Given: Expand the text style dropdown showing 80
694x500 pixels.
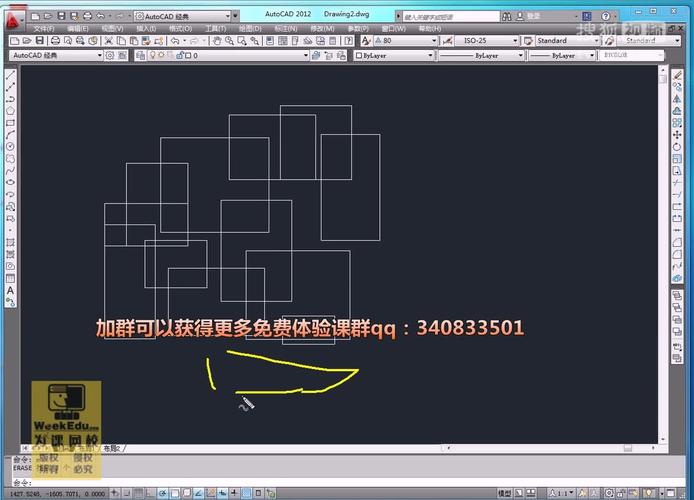Looking at the screenshot, I should [434, 41].
